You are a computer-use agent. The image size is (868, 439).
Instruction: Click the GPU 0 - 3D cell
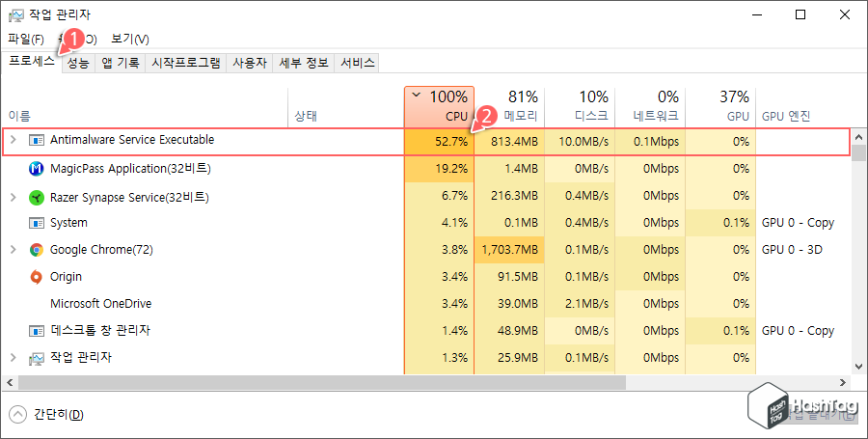pos(802,250)
